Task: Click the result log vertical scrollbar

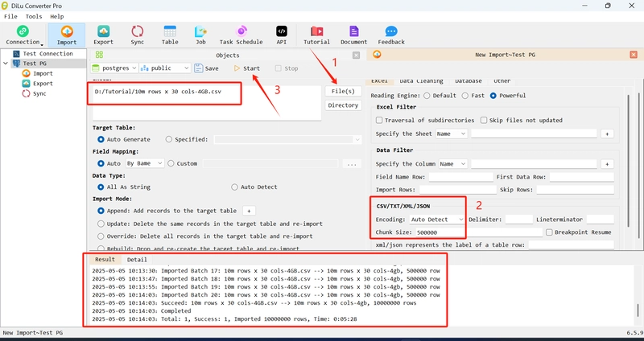Action: point(638,310)
